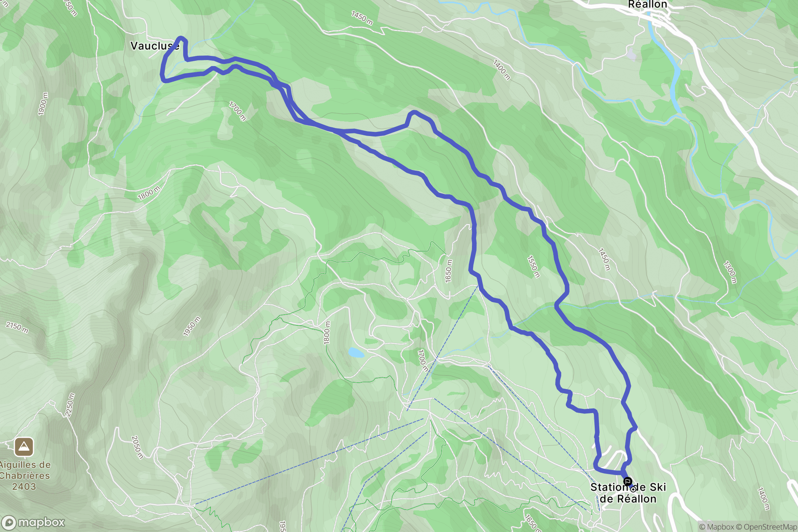This screenshot has height=532, width=798.
Task: Click the Aiguilles de Chabrières mountain peak icon
Action: coord(24,447)
